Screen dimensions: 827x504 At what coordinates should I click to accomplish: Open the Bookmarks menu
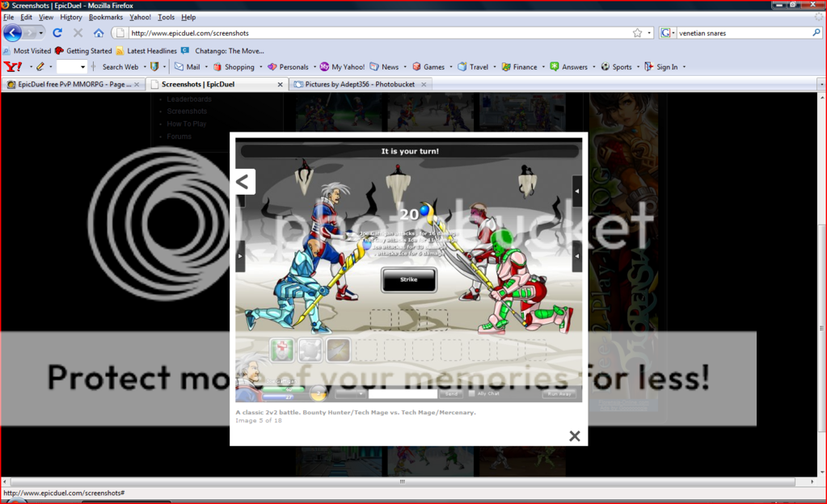pos(105,17)
